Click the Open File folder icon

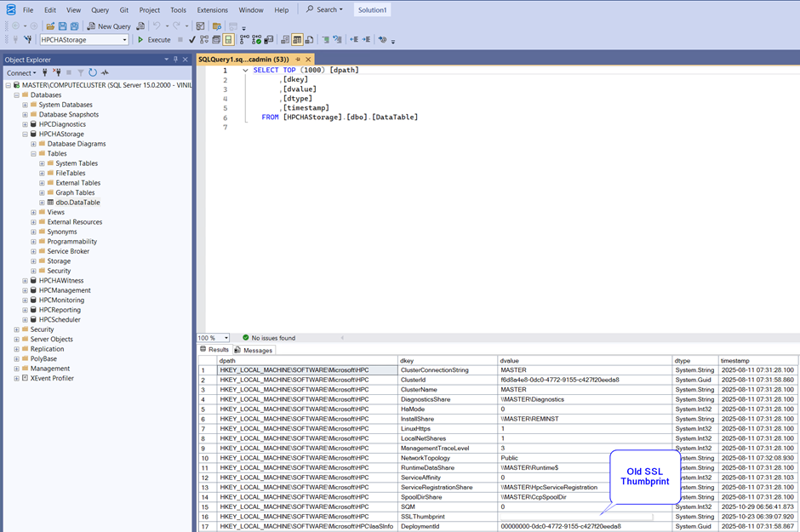pos(50,26)
